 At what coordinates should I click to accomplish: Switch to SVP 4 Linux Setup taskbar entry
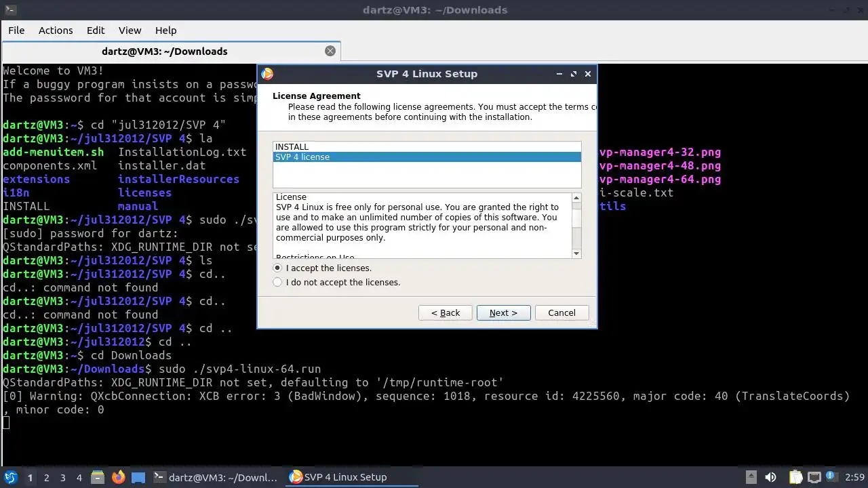click(353, 477)
